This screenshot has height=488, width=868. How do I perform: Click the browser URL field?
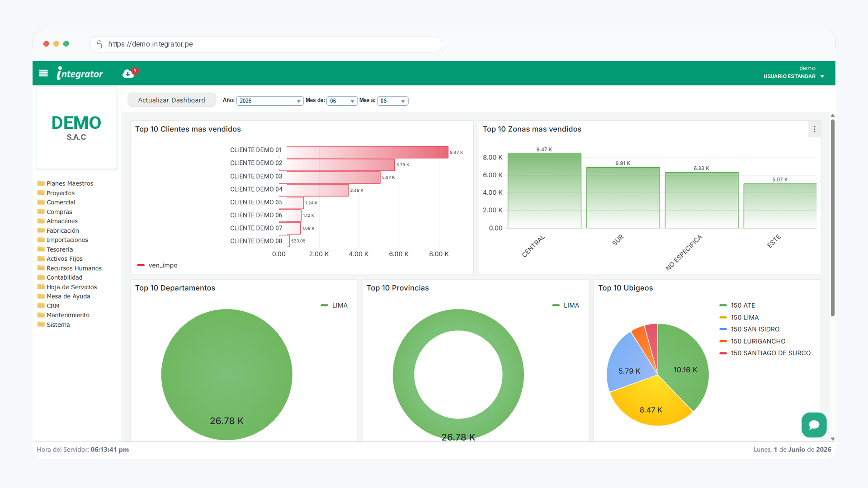pos(265,44)
